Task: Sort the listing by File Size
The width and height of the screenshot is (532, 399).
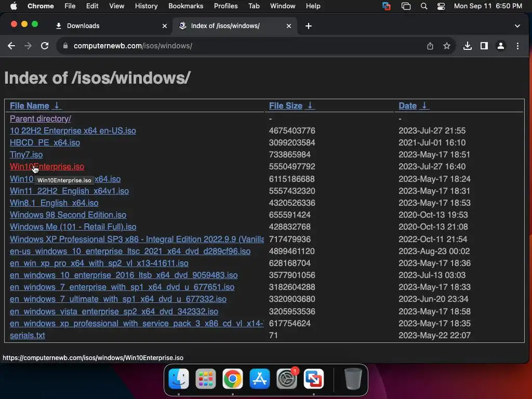Action: (x=285, y=106)
